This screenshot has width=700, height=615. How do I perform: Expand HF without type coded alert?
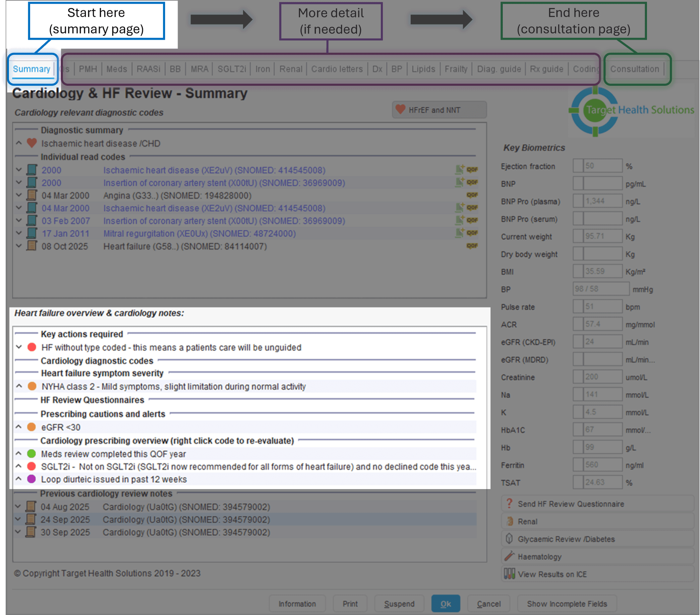point(19,347)
